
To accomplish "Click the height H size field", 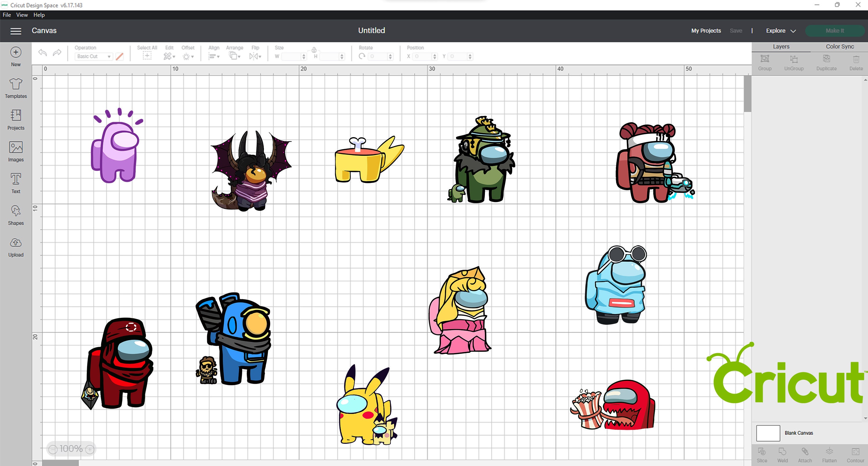I will [329, 57].
